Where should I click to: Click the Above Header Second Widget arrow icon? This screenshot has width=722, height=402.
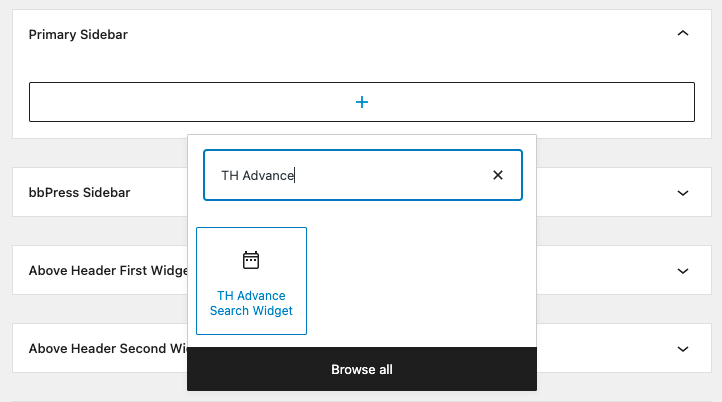(683, 349)
